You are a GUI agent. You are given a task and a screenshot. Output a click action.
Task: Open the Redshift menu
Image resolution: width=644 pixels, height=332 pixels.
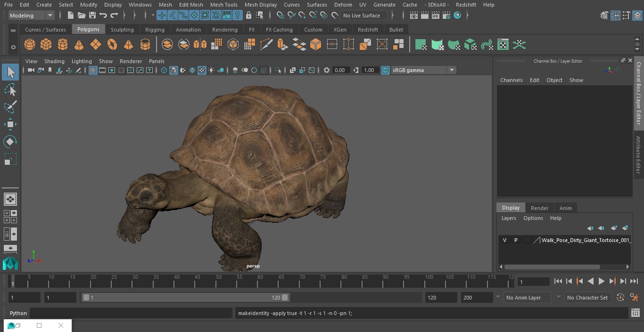[466, 5]
